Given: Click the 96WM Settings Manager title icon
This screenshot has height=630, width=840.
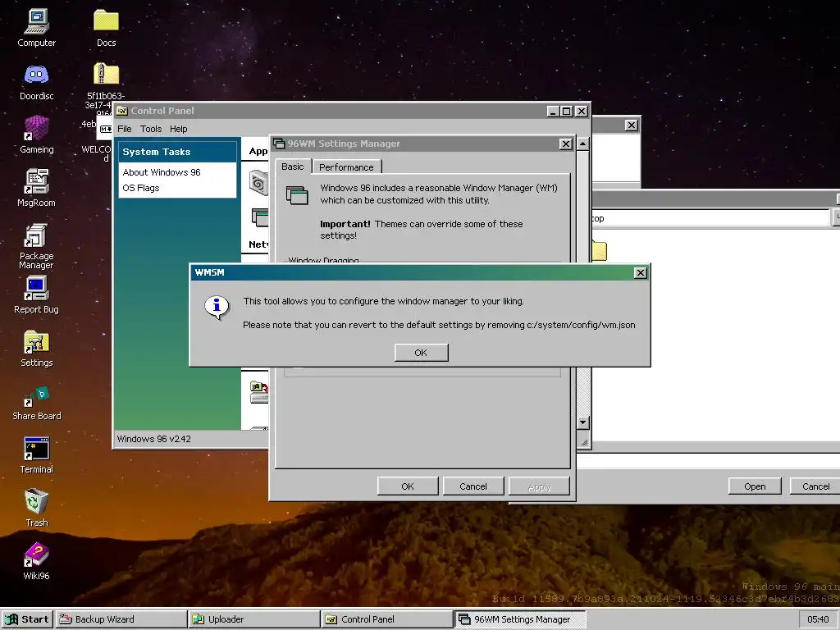Looking at the screenshot, I should point(279,144).
